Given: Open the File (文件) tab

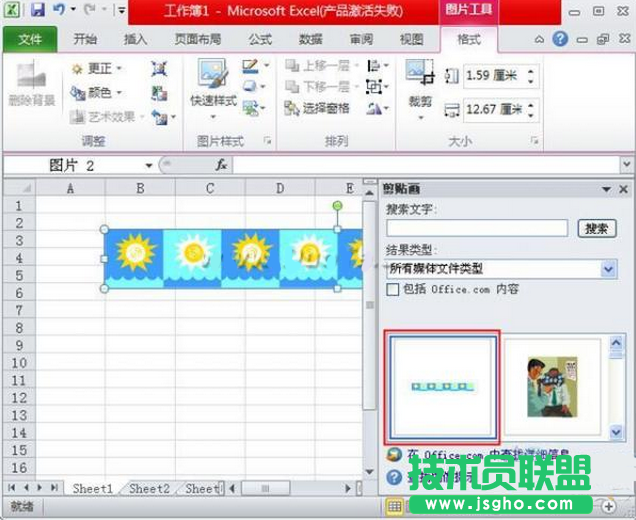Looking at the screenshot, I should [30, 39].
